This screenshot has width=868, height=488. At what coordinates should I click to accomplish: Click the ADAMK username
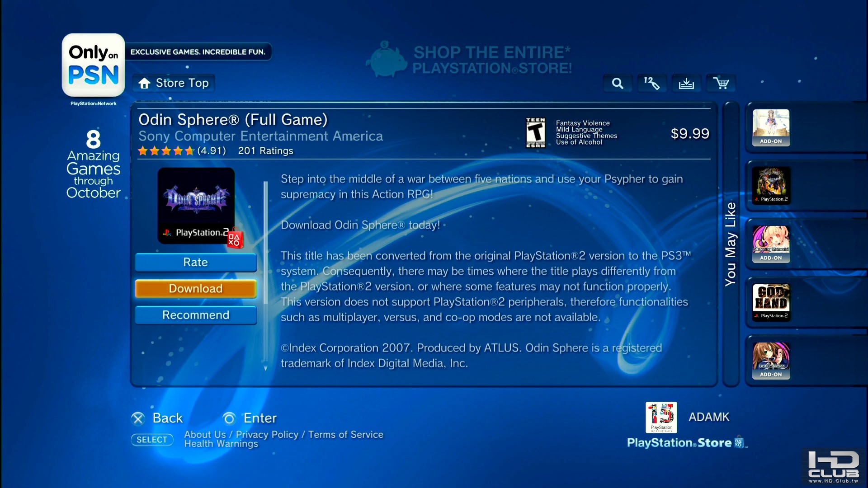709,417
